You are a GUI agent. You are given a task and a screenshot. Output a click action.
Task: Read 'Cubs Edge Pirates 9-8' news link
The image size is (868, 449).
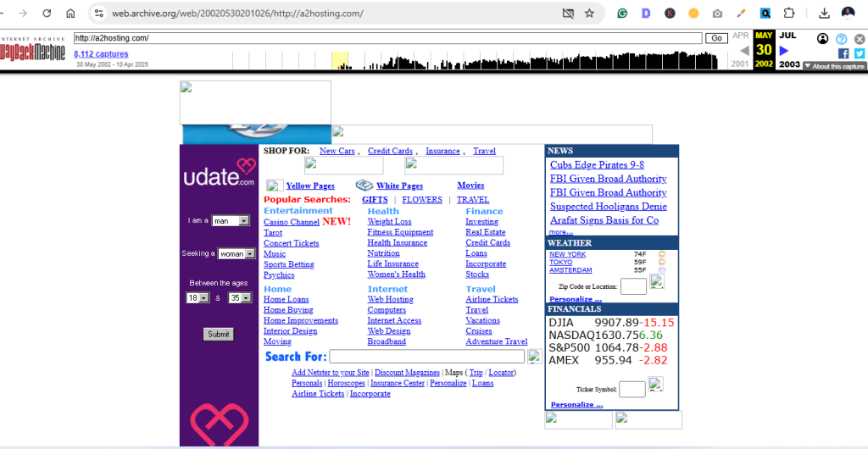click(x=597, y=165)
